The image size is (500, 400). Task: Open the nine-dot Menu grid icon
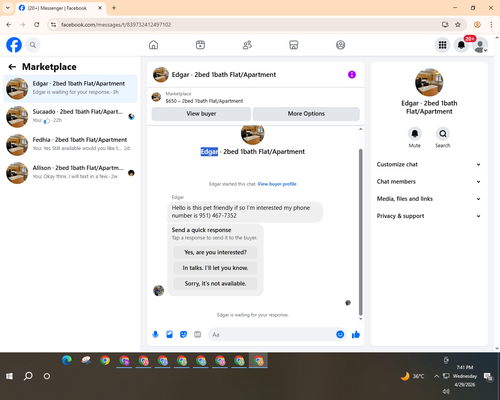point(442,45)
